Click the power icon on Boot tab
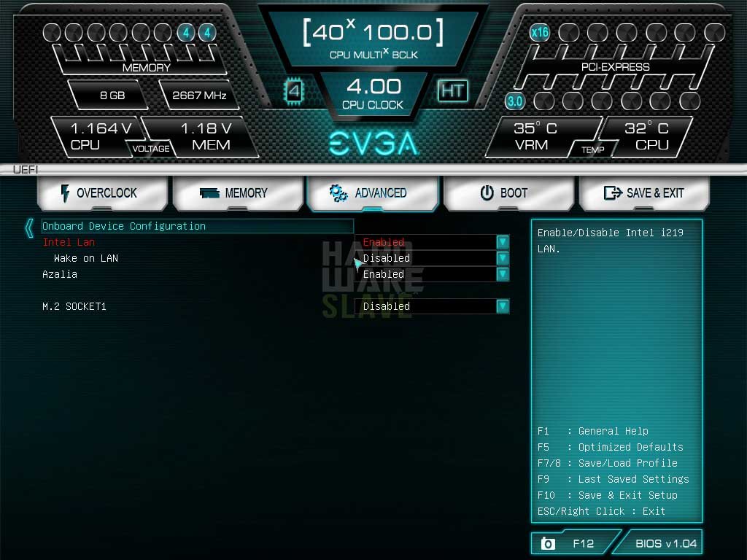This screenshot has width=747, height=560. pos(487,192)
